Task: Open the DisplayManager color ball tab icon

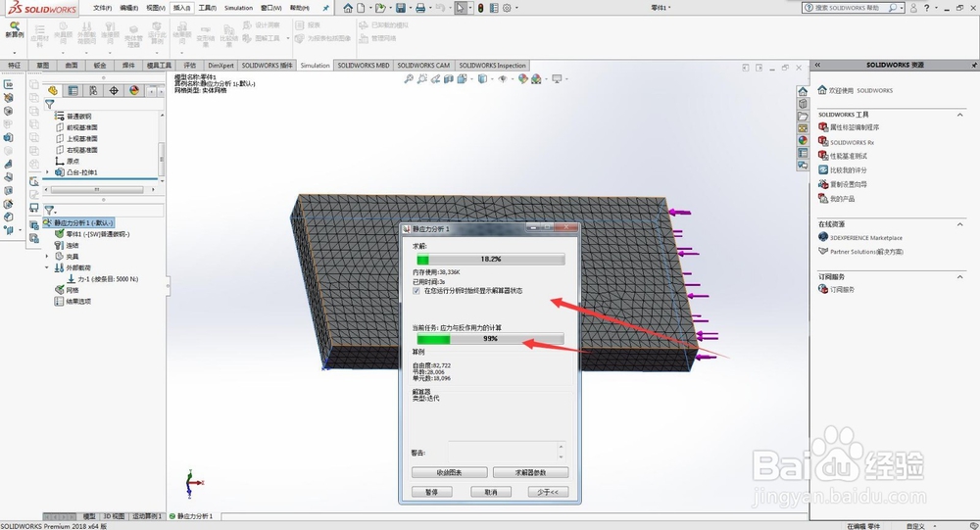Action: 133,91
